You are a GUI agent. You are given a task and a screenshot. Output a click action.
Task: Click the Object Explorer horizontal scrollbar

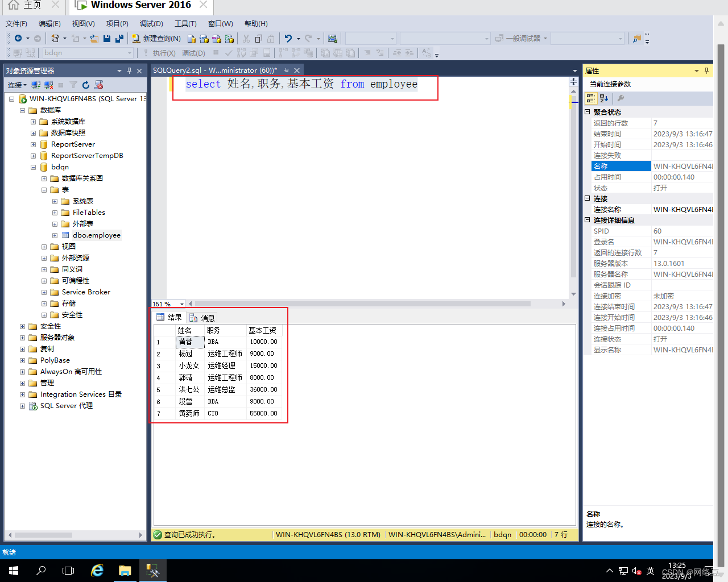click(43, 535)
